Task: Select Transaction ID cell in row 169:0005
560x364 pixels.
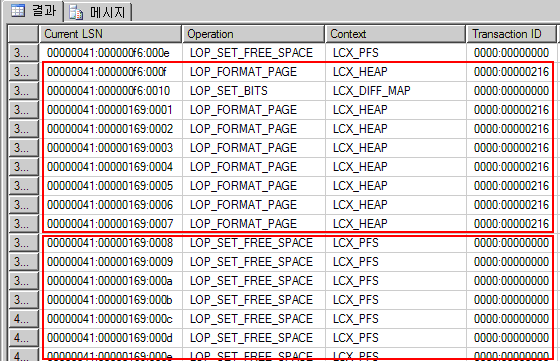Action: pos(511,186)
